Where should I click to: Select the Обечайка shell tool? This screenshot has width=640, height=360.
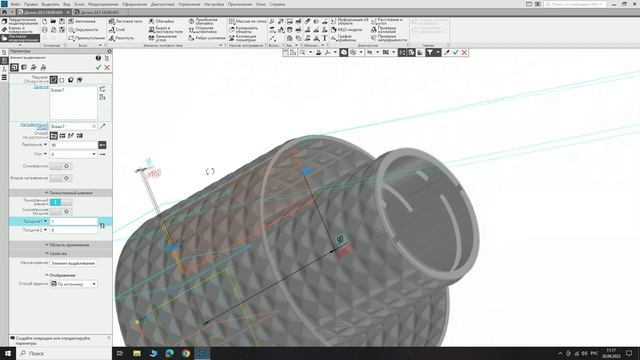click(161, 21)
